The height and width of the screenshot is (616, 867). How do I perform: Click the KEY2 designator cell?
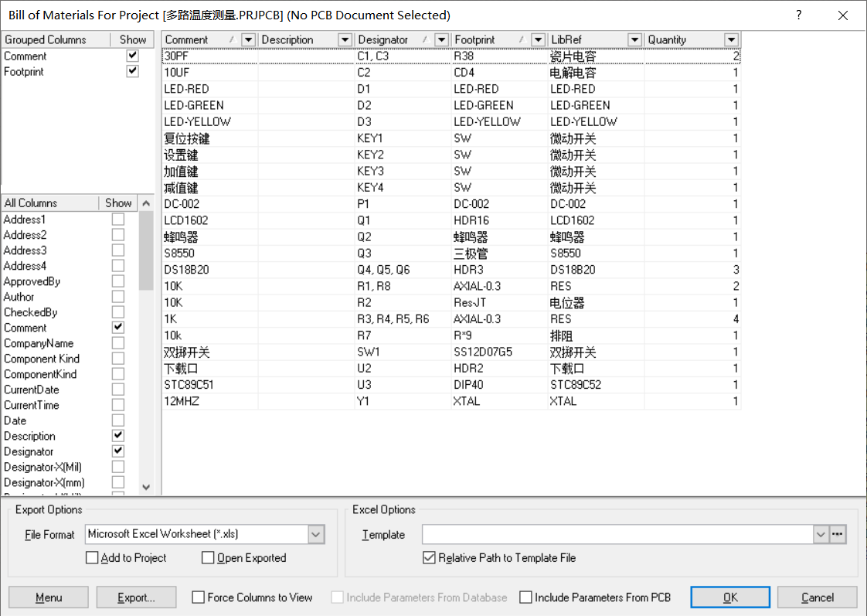pyautogui.click(x=403, y=155)
